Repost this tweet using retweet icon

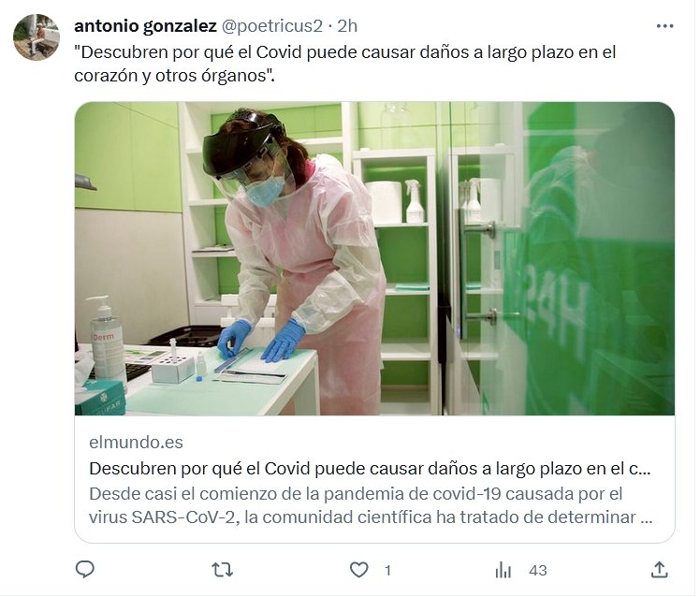pos(222,570)
